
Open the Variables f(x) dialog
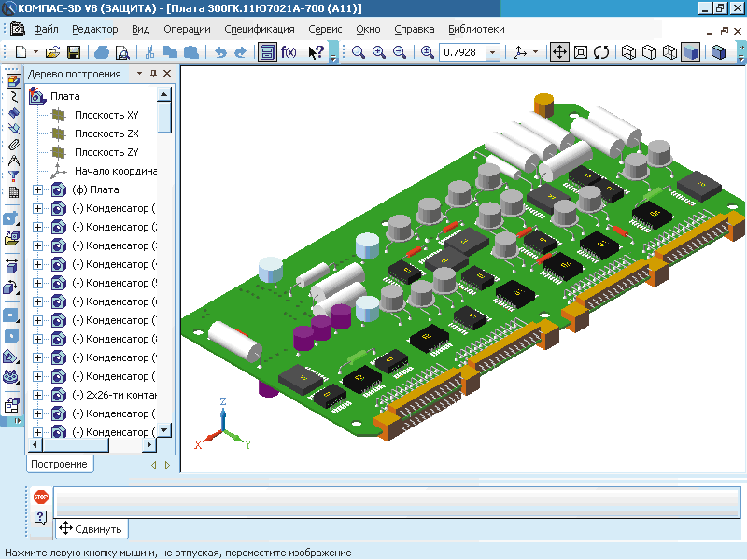point(289,52)
